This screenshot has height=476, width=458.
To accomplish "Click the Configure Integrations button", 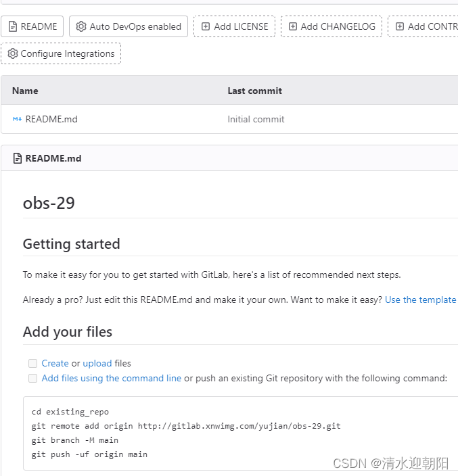I will pyautogui.click(x=61, y=53).
